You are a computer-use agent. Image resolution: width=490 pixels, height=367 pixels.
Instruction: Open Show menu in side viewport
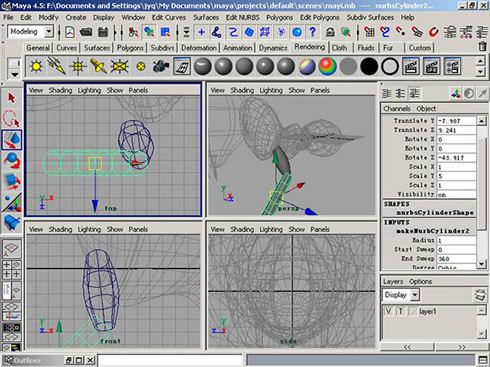(x=296, y=229)
